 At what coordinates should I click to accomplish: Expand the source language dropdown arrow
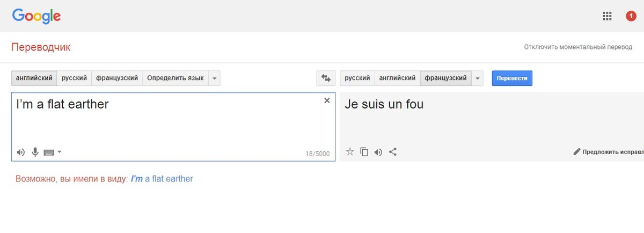[214, 78]
